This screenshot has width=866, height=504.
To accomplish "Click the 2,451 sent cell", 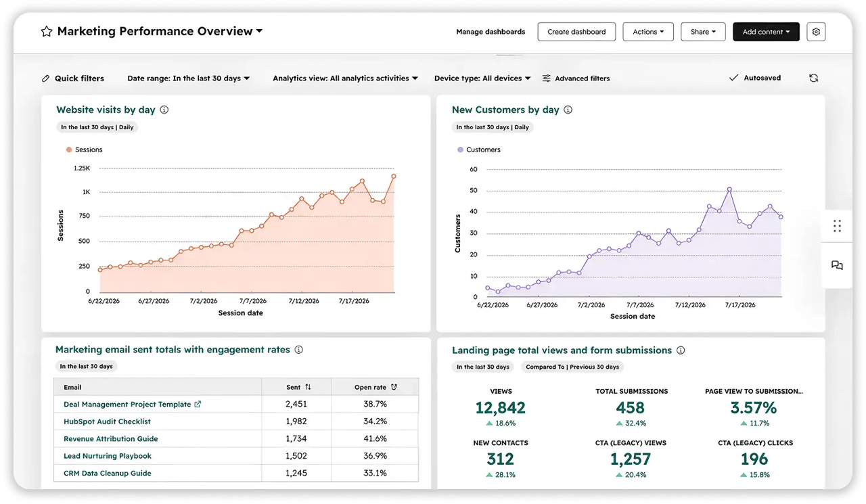I will [296, 404].
